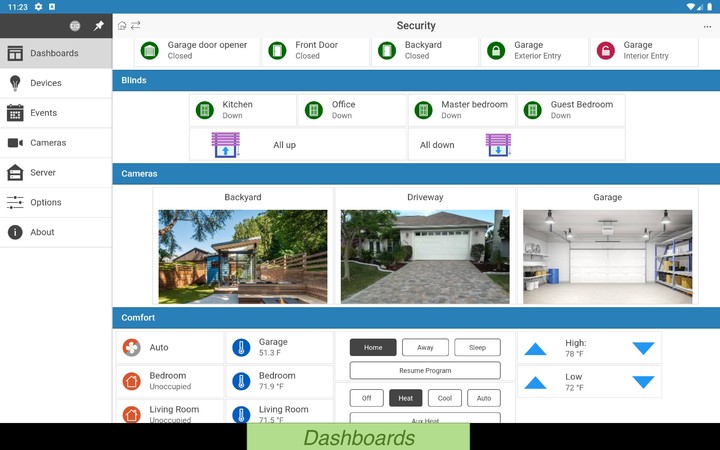This screenshot has width=720, height=450.
Task: Click the swap arrows icon beside home
Action: (x=135, y=26)
